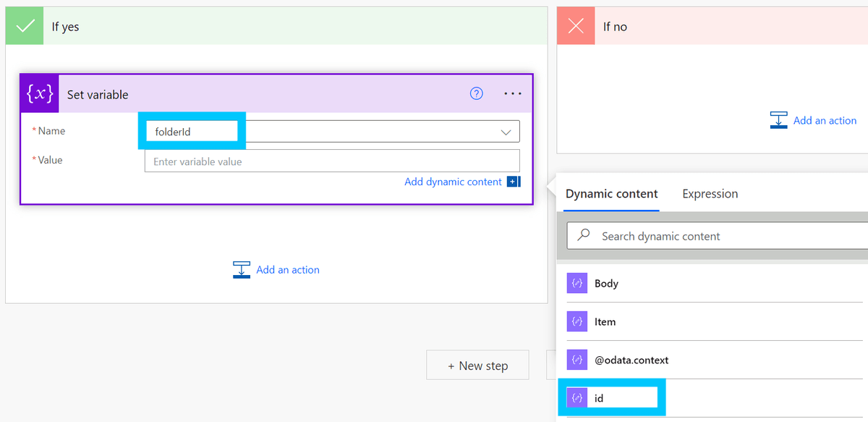Image resolution: width=868 pixels, height=422 pixels.
Task: Click the Body dynamic content token icon
Action: 576,283
